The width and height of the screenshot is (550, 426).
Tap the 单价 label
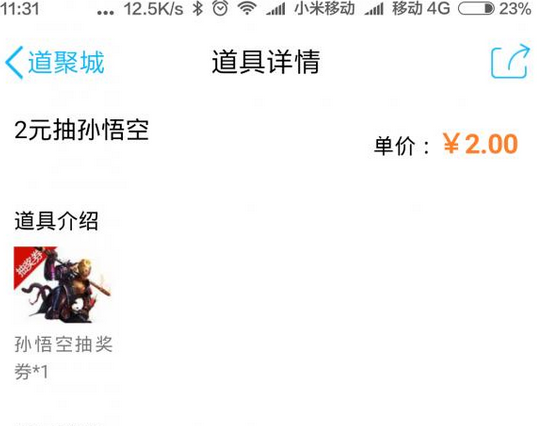[x=395, y=146]
